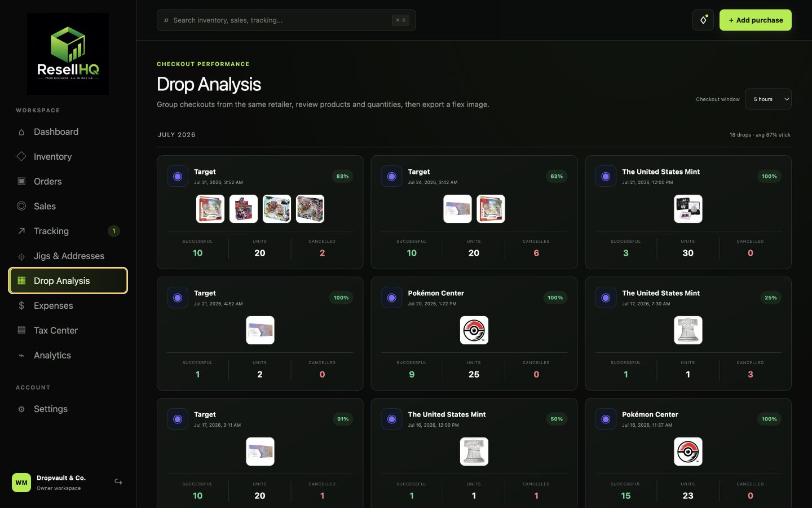Click 100% badge on Pokémon Center Jul 20 card
812x508 pixels.
click(x=555, y=297)
